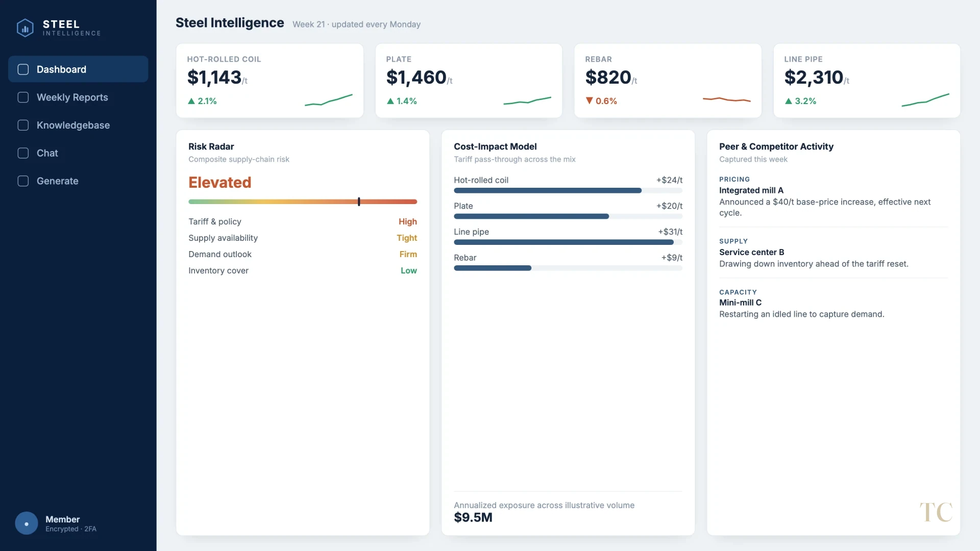Click the green up arrow beside 1.4%

pos(390,101)
